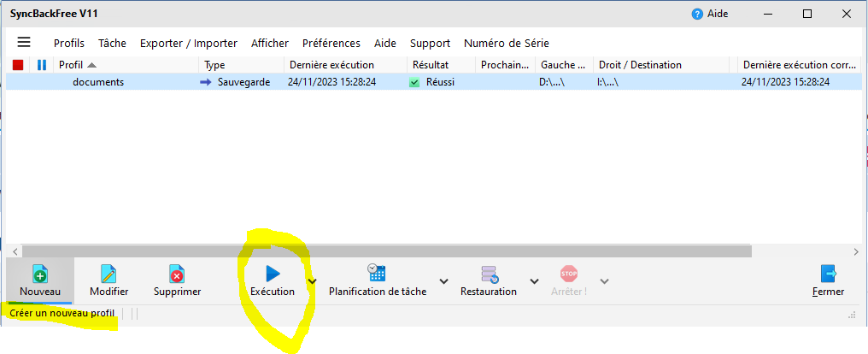Click the D:\...\ source path cell
This screenshot has height=354, width=868.
click(x=551, y=82)
